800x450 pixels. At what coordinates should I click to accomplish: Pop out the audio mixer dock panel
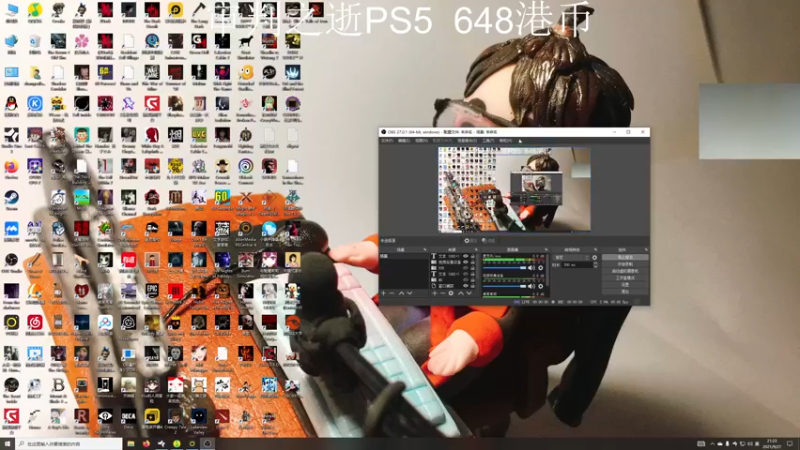tap(546, 249)
